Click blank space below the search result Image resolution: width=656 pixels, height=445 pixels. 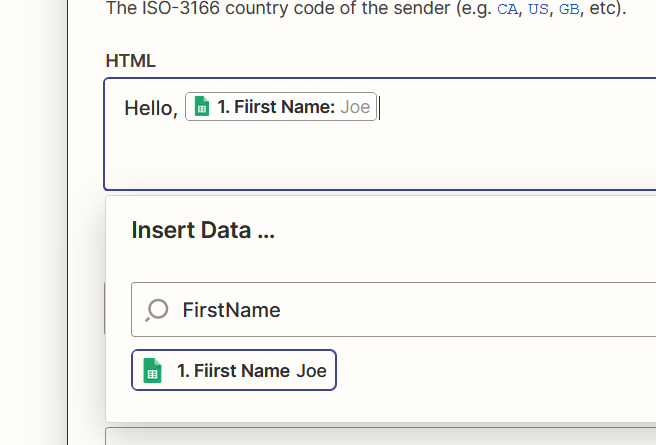(x=400, y=403)
